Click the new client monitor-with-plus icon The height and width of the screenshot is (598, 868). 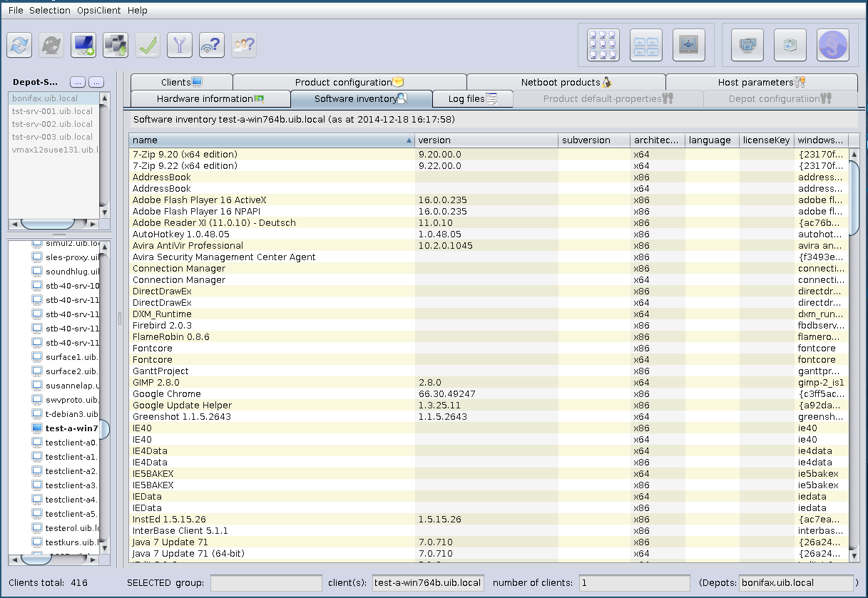tap(83, 45)
